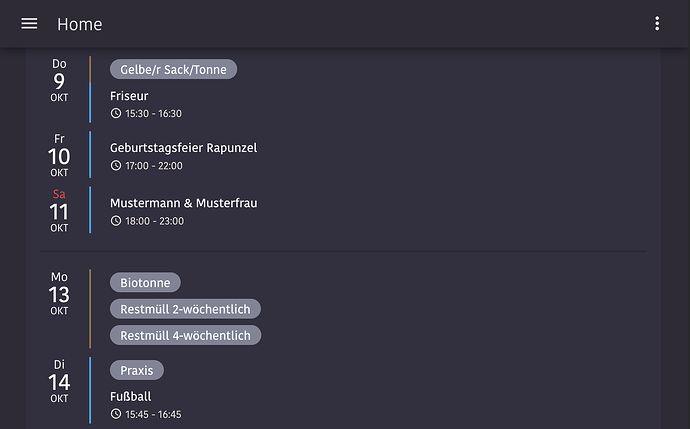Click the Home title in header
This screenshot has height=429, width=690.
click(x=80, y=24)
